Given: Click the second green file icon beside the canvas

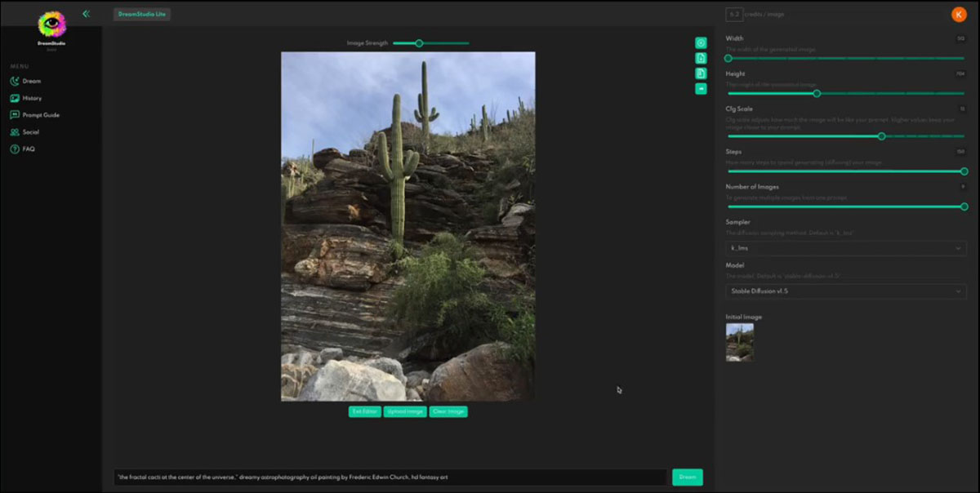Looking at the screenshot, I should [701, 58].
